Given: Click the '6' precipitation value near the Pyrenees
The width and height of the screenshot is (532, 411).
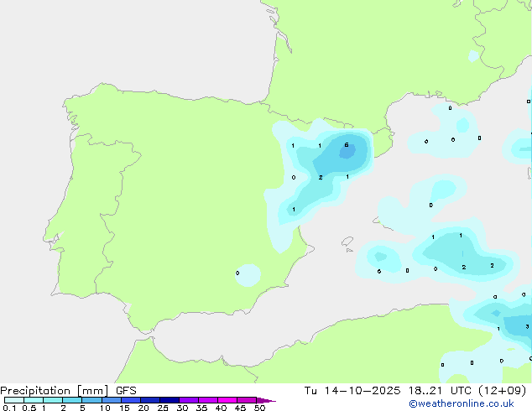Looking at the screenshot, I should 347,145.
